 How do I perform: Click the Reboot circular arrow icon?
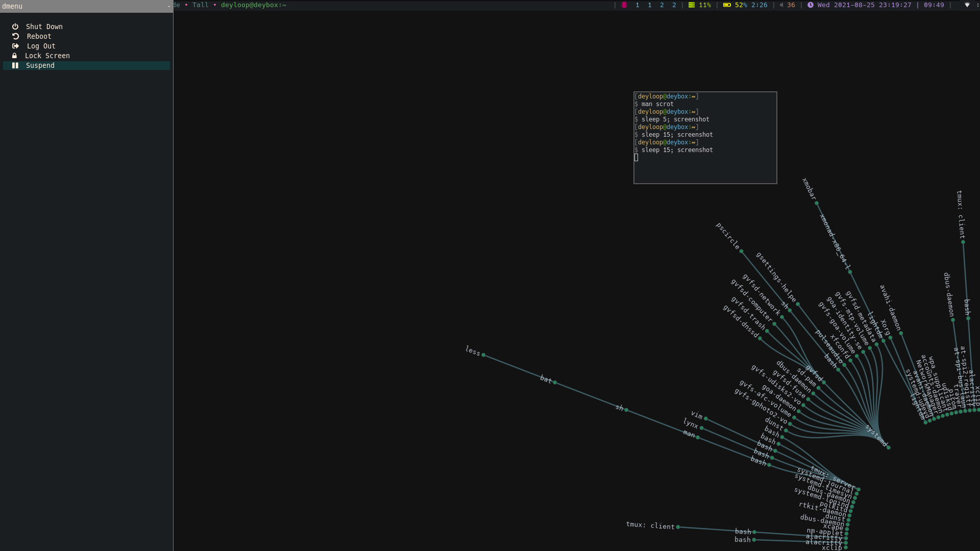[x=15, y=36]
